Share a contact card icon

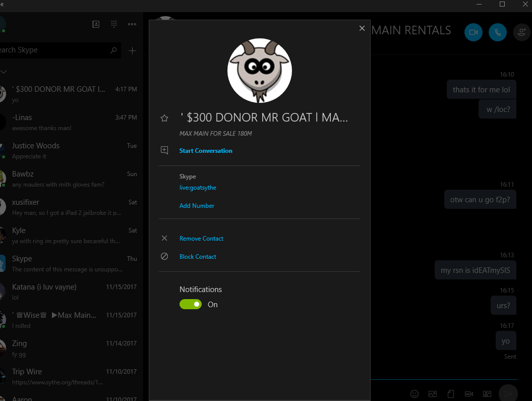click(x=487, y=394)
